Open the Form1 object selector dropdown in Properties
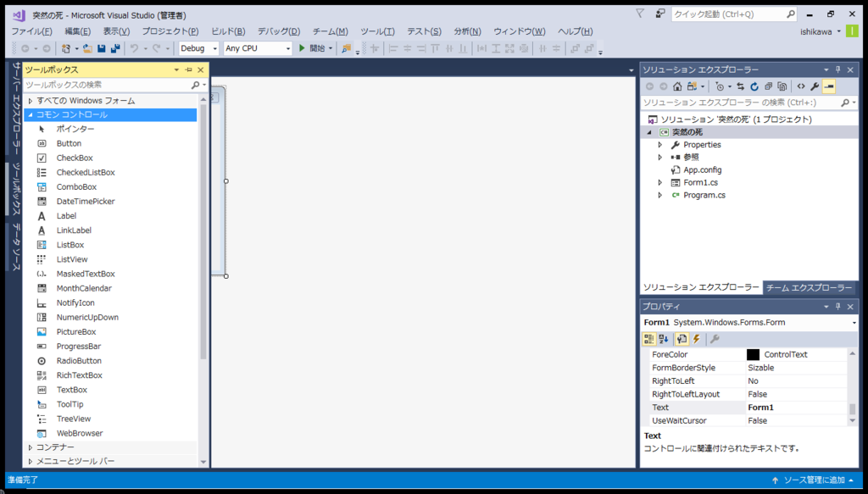Image resolution: width=868 pixels, height=494 pixels. click(854, 323)
